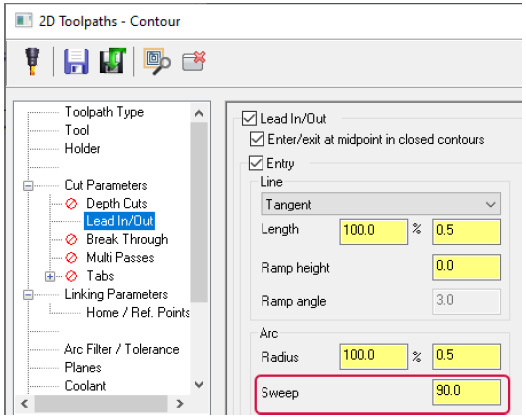This screenshot has width=526, height=420.
Task: Open the Tangent line type dropdown
Action: coord(380,204)
